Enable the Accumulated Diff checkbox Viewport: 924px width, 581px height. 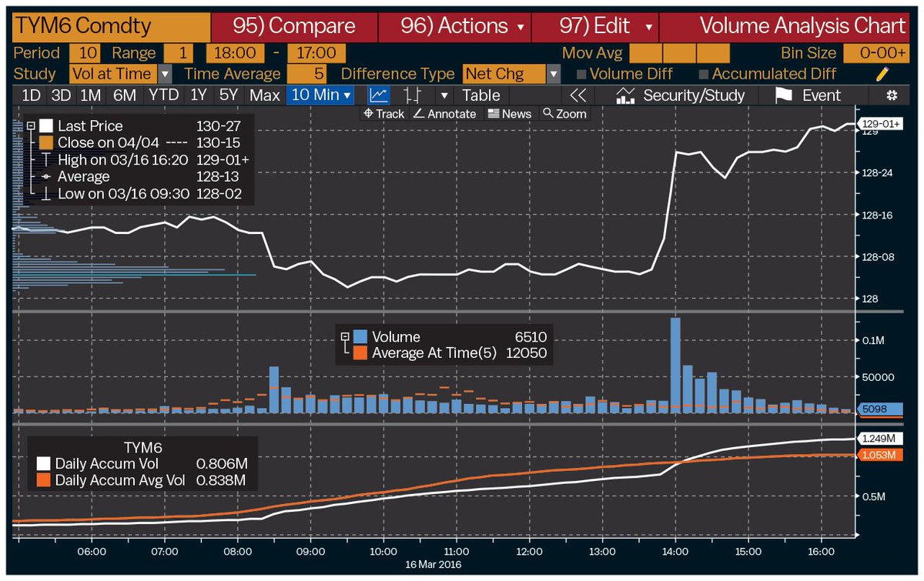pos(704,75)
